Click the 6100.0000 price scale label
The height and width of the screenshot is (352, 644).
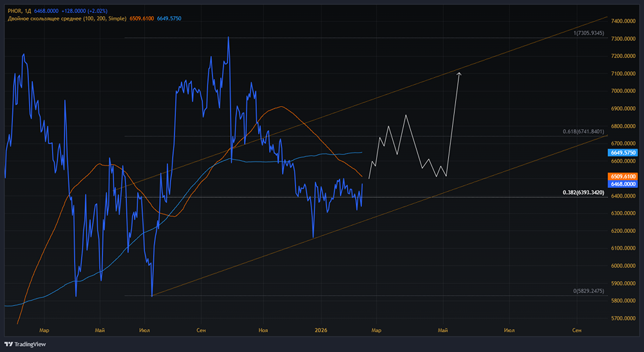pyautogui.click(x=623, y=248)
